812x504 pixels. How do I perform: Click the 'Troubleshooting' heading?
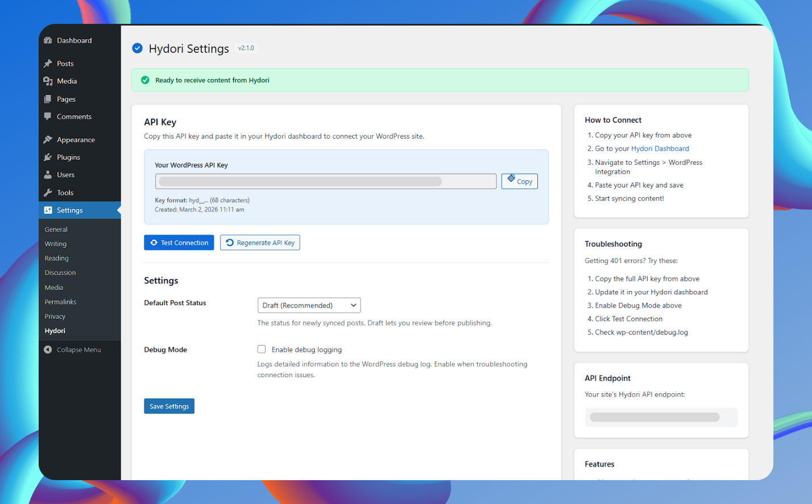[x=614, y=244]
